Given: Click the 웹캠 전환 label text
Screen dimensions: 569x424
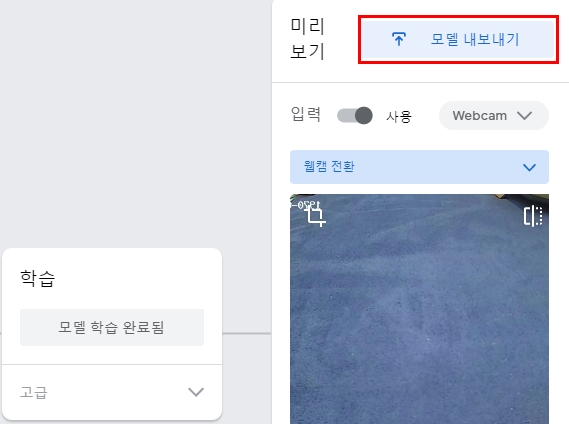Looking at the screenshot, I should (x=329, y=167).
